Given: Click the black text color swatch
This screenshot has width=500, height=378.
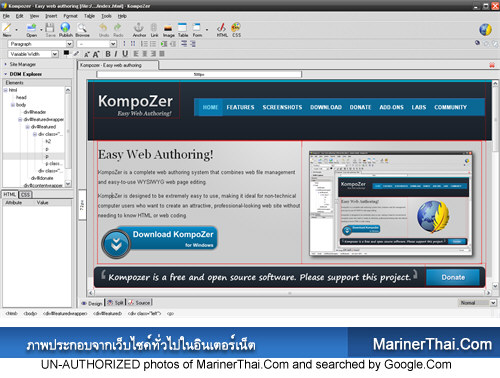Looking at the screenshot, I should pos(66,53).
